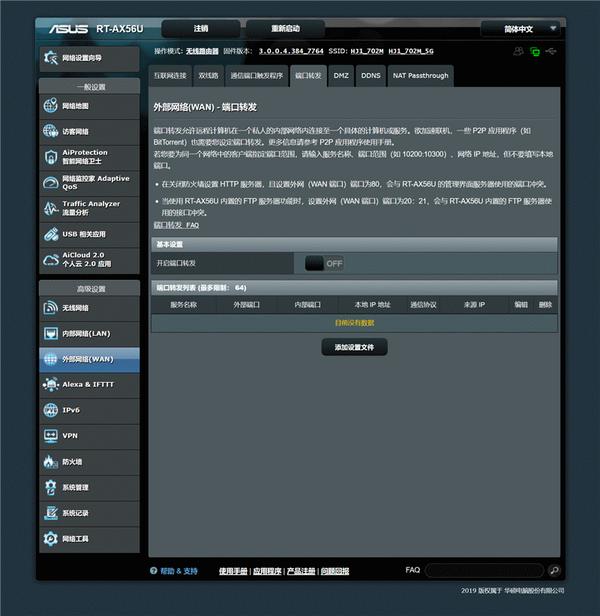Open 网络工具 tools icon

click(51, 538)
